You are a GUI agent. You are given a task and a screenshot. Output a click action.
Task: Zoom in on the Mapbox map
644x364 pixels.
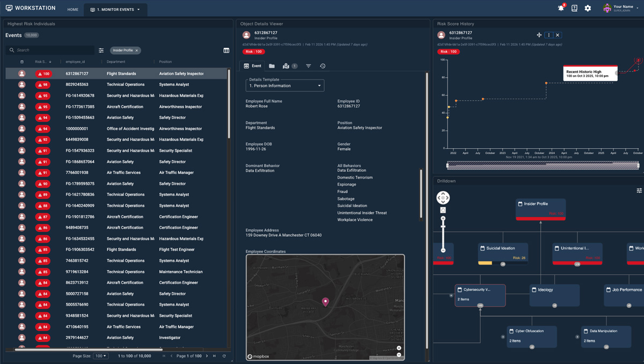click(399, 348)
